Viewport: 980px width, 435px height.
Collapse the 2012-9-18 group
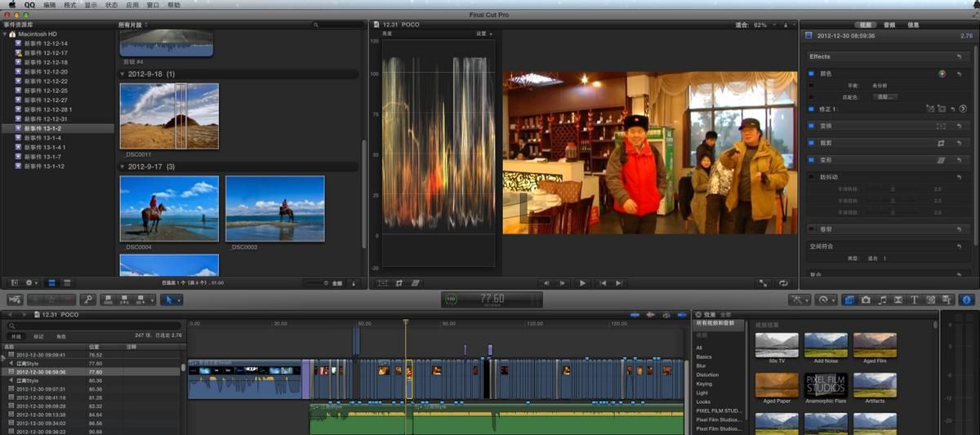click(x=122, y=74)
